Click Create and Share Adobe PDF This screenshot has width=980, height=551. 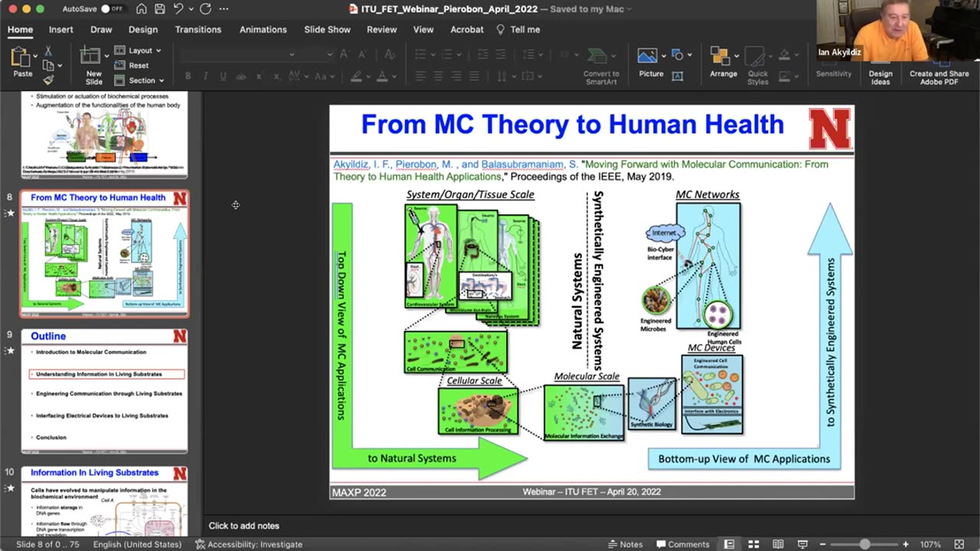pos(939,66)
